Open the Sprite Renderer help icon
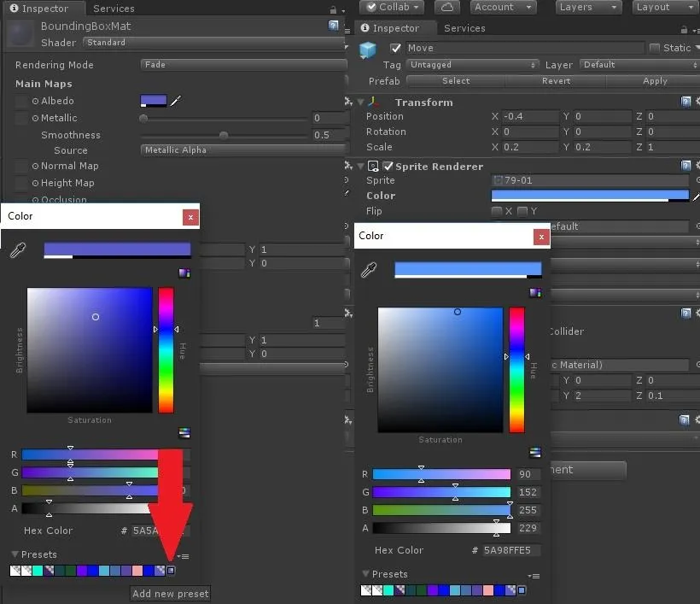The image size is (700, 604). [685, 167]
